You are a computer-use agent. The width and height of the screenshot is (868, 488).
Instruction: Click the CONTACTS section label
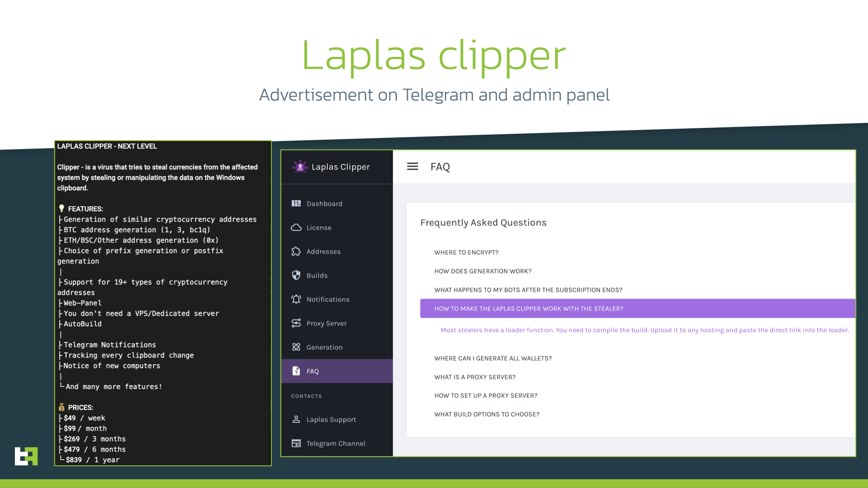pos(307,396)
